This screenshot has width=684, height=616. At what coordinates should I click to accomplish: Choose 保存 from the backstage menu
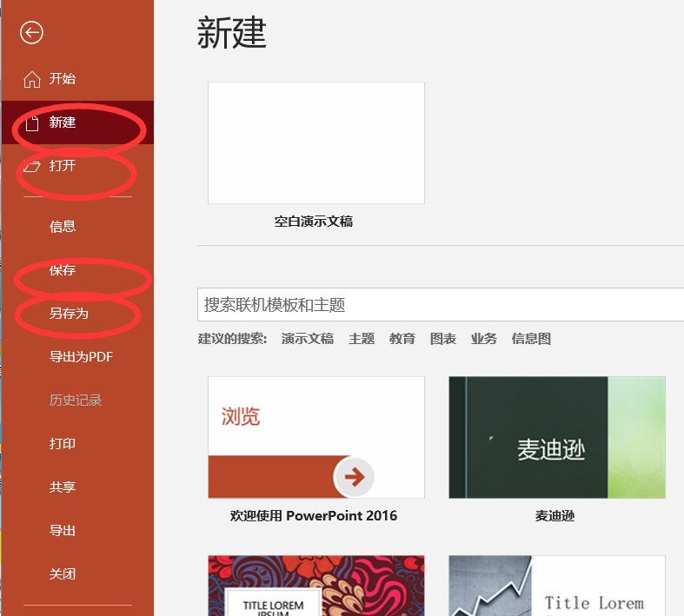coord(77,270)
